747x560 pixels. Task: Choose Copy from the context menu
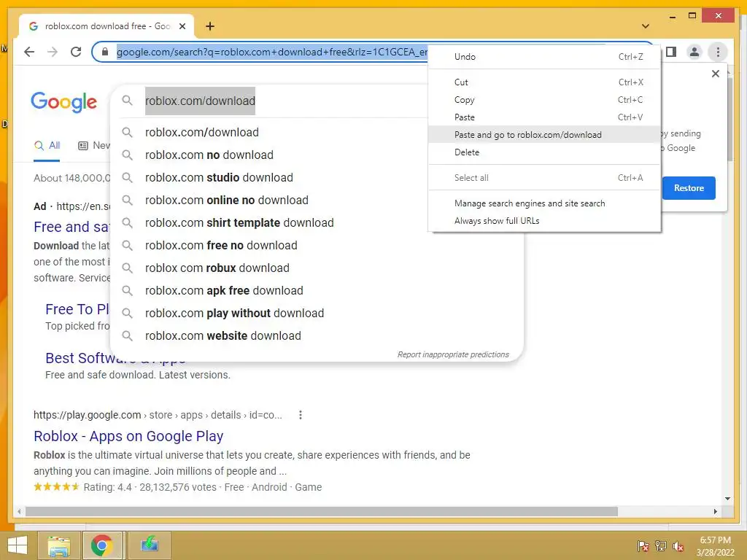pos(544,100)
